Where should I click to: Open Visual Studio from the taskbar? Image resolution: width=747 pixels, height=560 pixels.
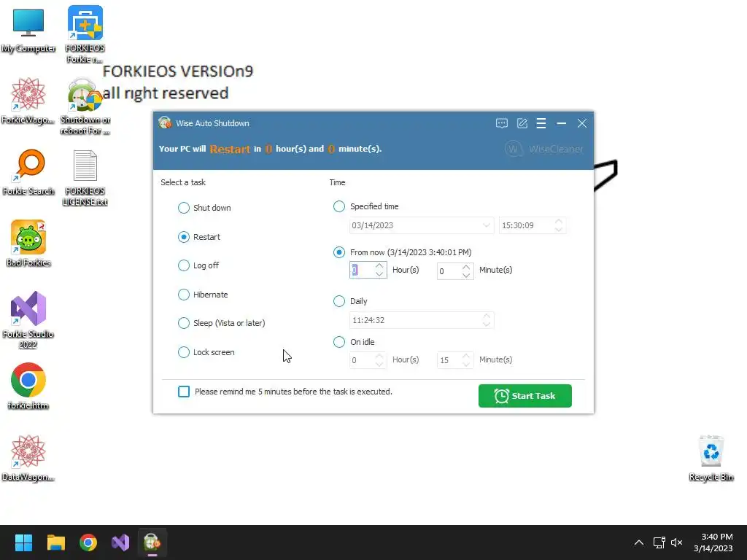(x=120, y=542)
